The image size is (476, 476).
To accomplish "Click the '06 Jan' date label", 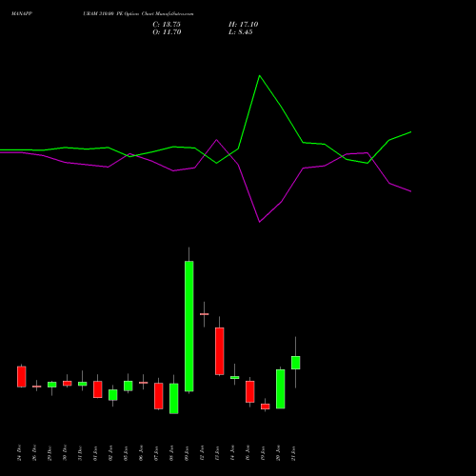I will click(141, 453).
